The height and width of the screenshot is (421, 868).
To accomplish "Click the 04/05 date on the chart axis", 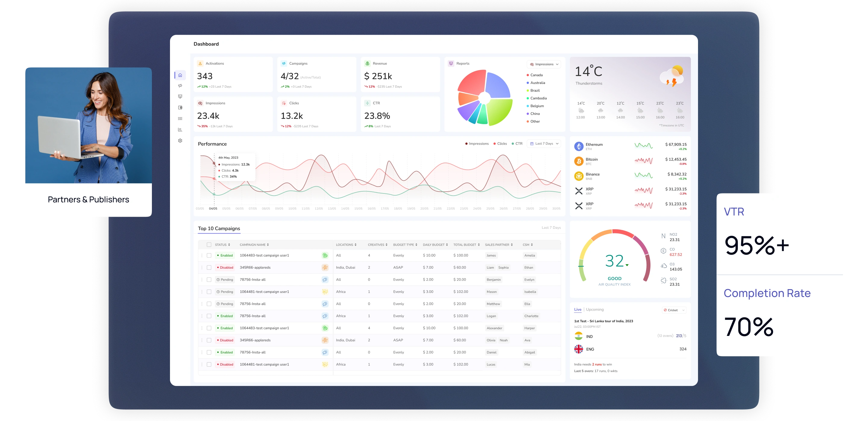I will [x=213, y=209].
